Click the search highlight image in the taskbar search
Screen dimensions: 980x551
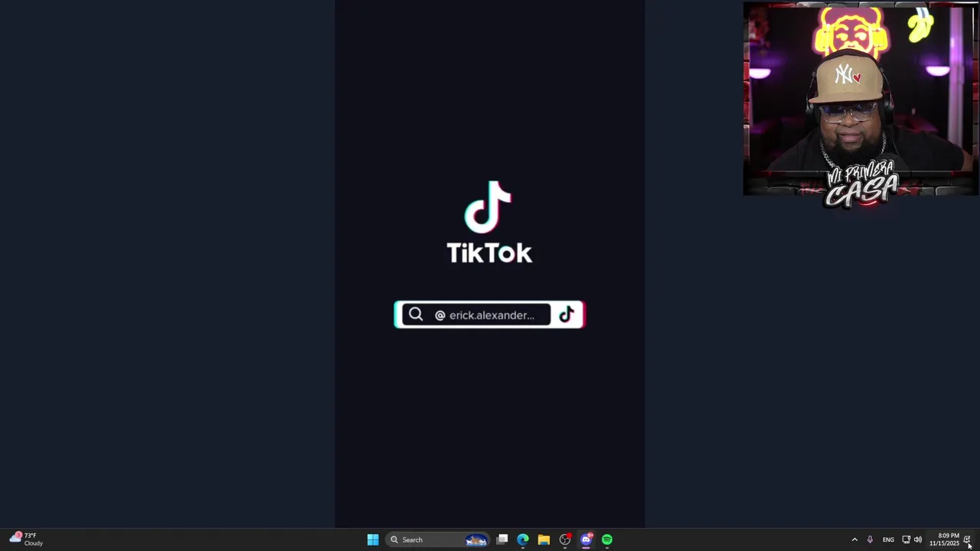[x=475, y=540]
